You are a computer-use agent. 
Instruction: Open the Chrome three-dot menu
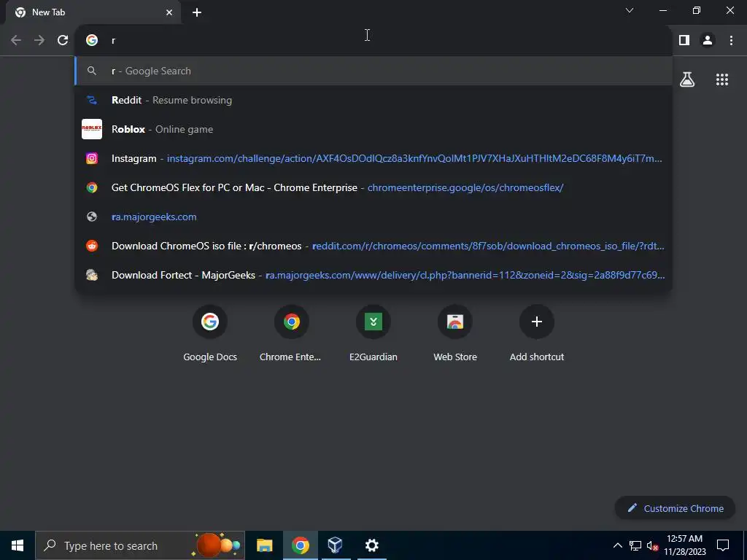pos(731,41)
